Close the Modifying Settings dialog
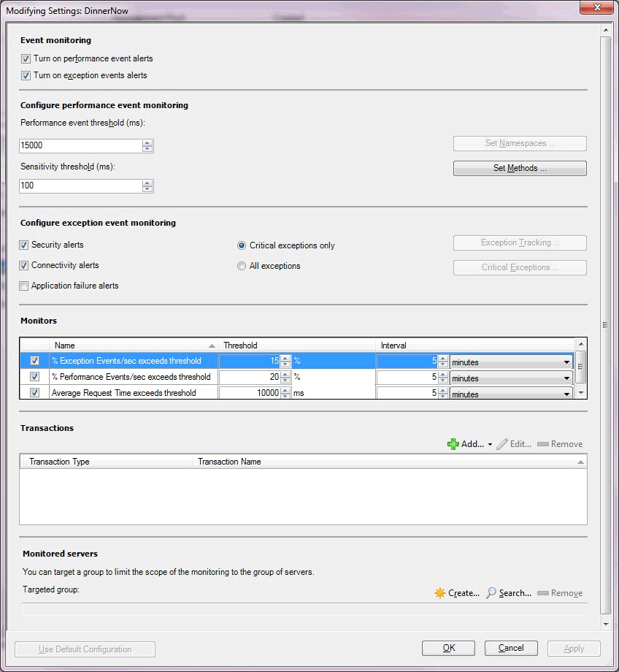 coord(596,7)
